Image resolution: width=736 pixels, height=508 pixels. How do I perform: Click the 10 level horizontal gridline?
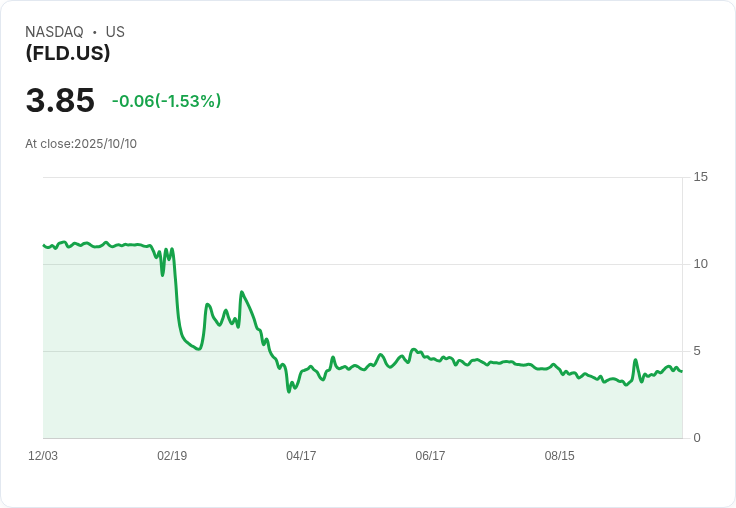(x=400, y=264)
